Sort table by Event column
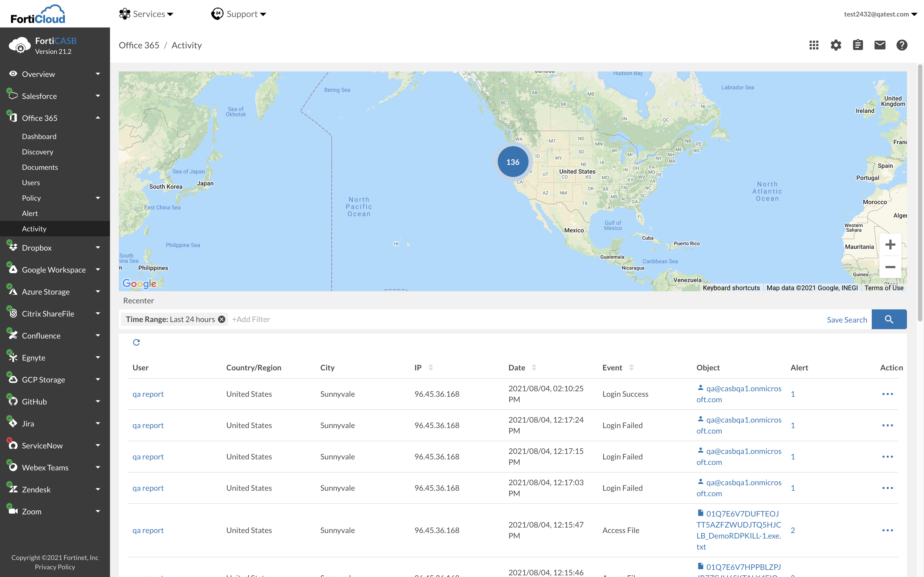The height and width of the screenshot is (577, 924). pyautogui.click(x=631, y=368)
